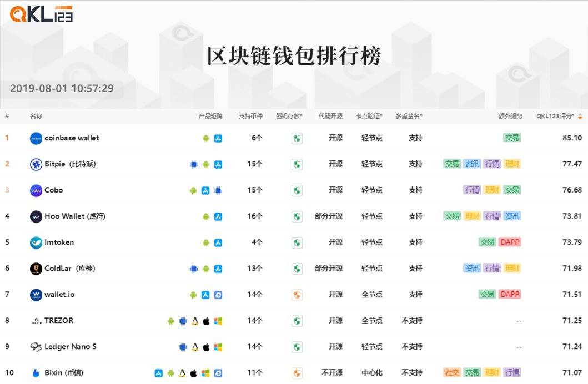Select 代码开源 column header
This screenshot has height=384, width=588.
pyautogui.click(x=330, y=116)
